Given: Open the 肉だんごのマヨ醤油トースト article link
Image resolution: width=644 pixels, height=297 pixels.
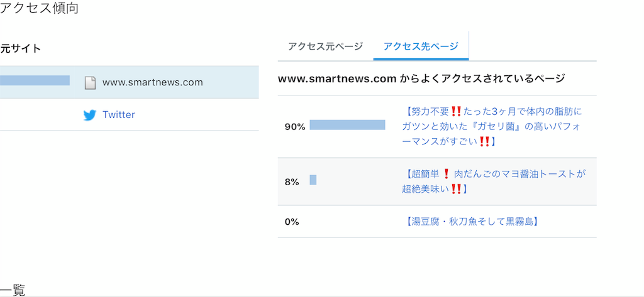Looking at the screenshot, I should pyautogui.click(x=494, y=181).
